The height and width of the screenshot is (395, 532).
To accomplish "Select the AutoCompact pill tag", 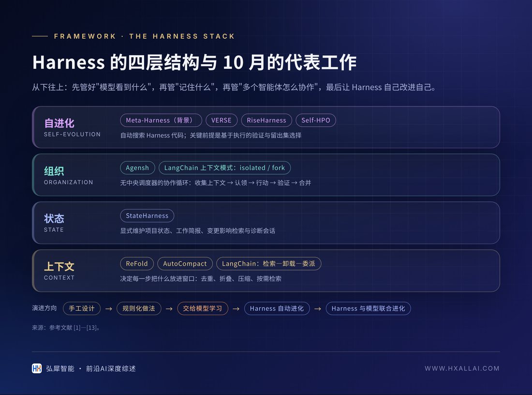I will (185, 263).
